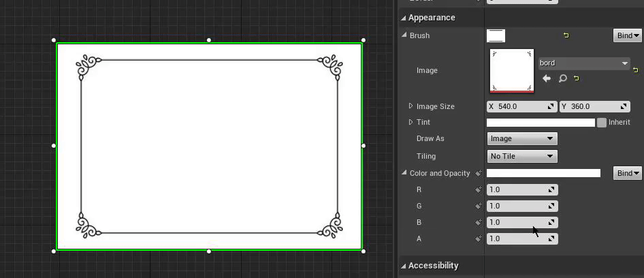The height and width of the screenshot is (278, 644).
Task: Click the left-middle resize handle of widget
Action: [54, 146]
